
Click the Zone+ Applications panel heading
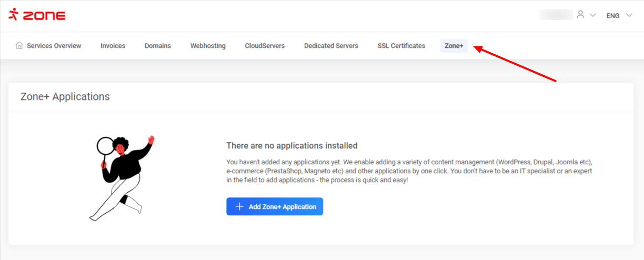point(65,97)
